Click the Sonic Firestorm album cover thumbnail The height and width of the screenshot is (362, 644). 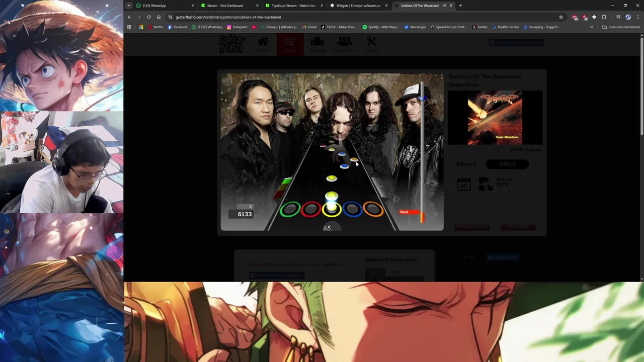[x=495, y=118]
